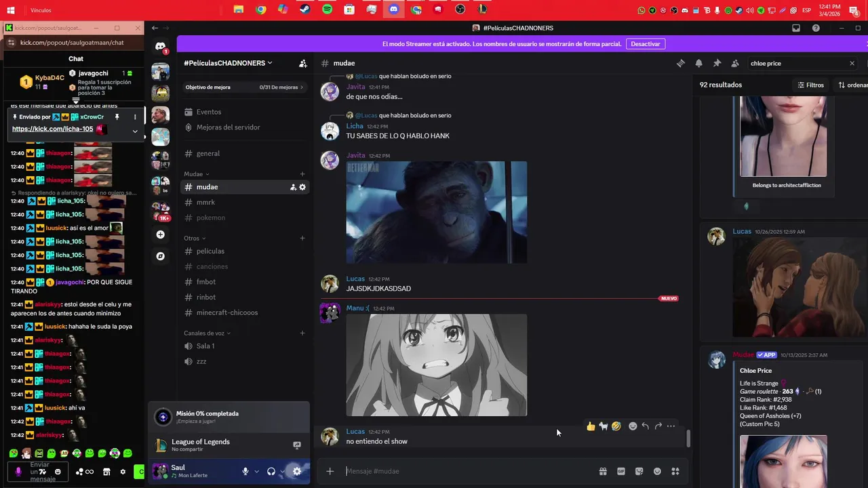Join zzz voice channel
Viewport: 868px width, 488px height.
point(201,362)
